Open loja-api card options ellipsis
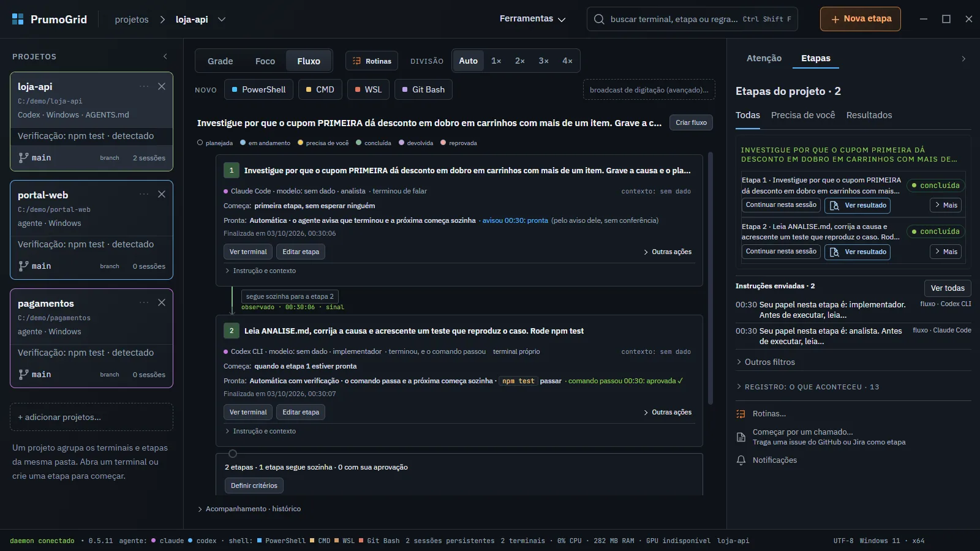 (x=144, y=86)
